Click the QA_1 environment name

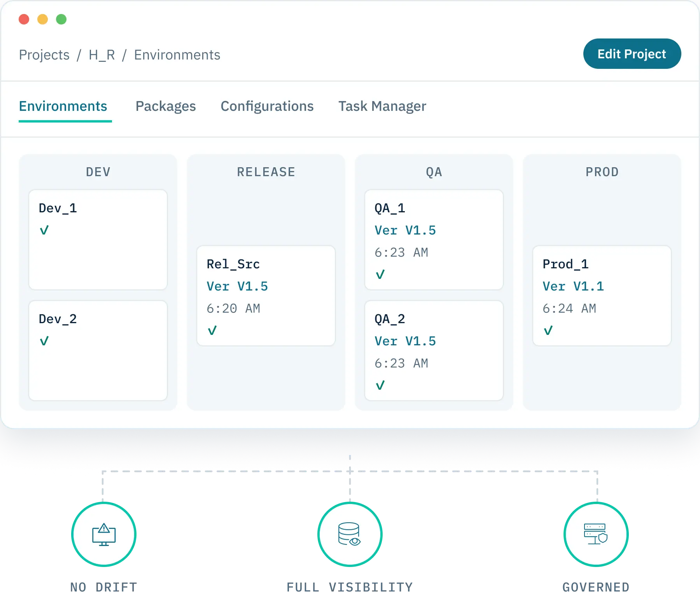(390, 208)
